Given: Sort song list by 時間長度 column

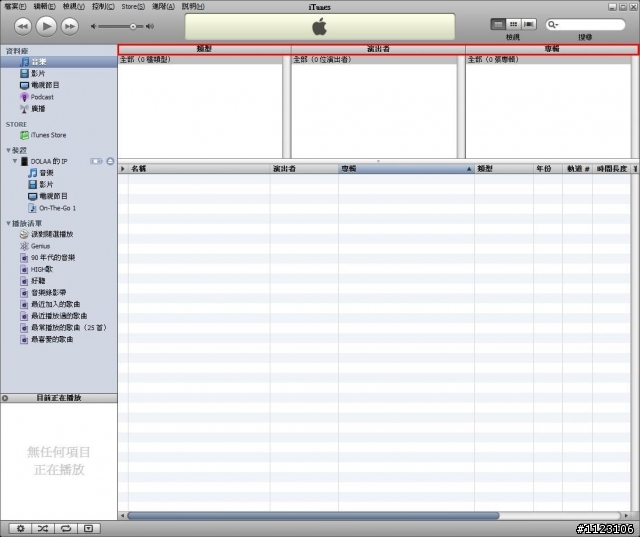Looking at the screenshot, I should coord(611,169).
